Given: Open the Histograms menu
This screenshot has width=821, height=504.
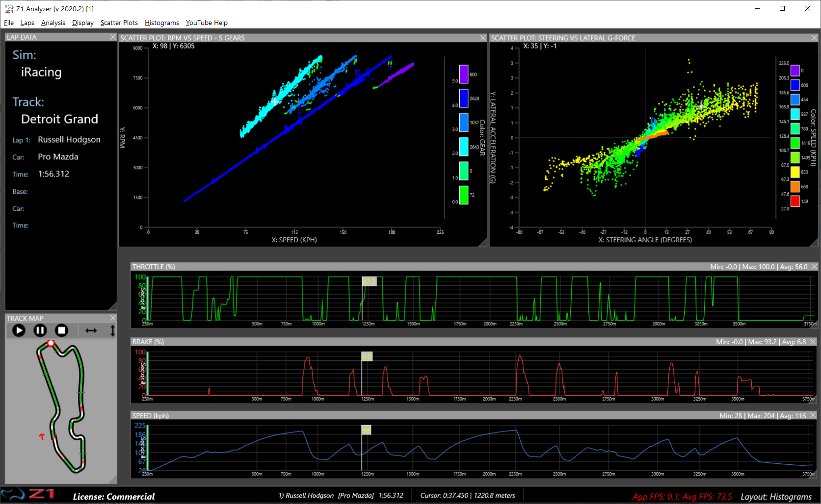Looking at the screenshot, I should [x=162, y=23].
